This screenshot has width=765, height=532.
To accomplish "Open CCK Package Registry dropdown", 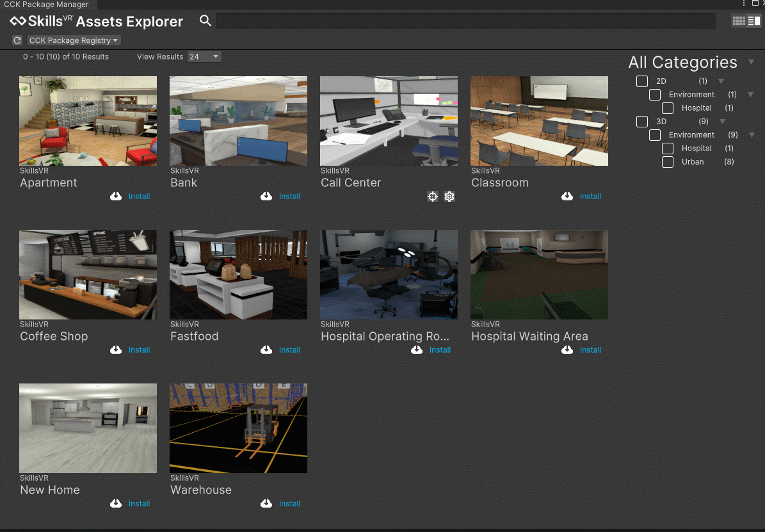I will [x=74, y=40].
